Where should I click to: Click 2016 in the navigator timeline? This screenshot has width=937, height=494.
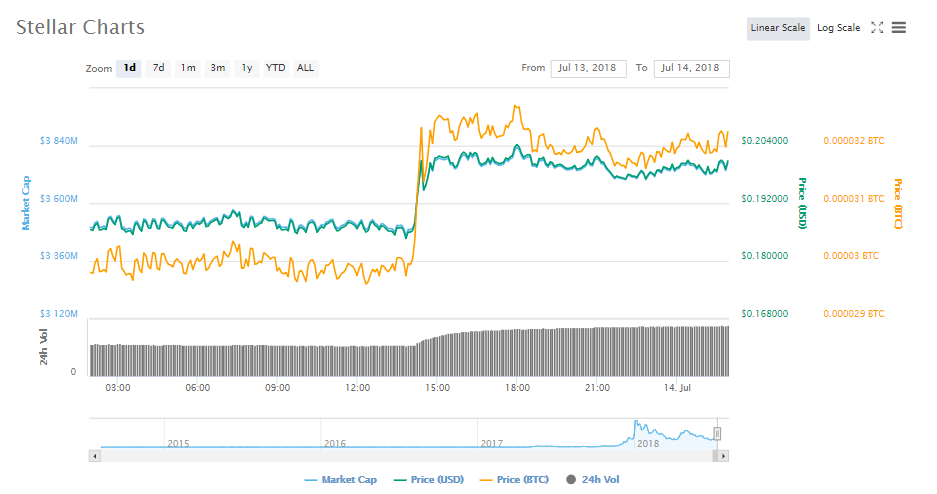pyautogui.click(x=335, y=443)
